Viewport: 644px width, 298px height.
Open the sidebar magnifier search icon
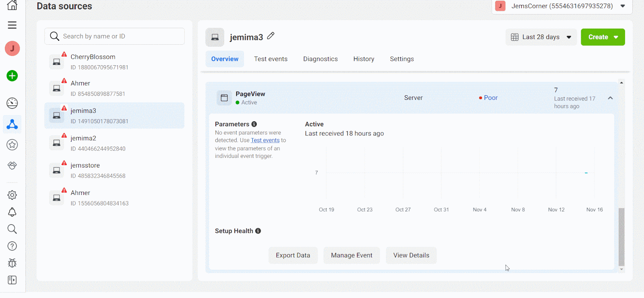coord(12,229)
